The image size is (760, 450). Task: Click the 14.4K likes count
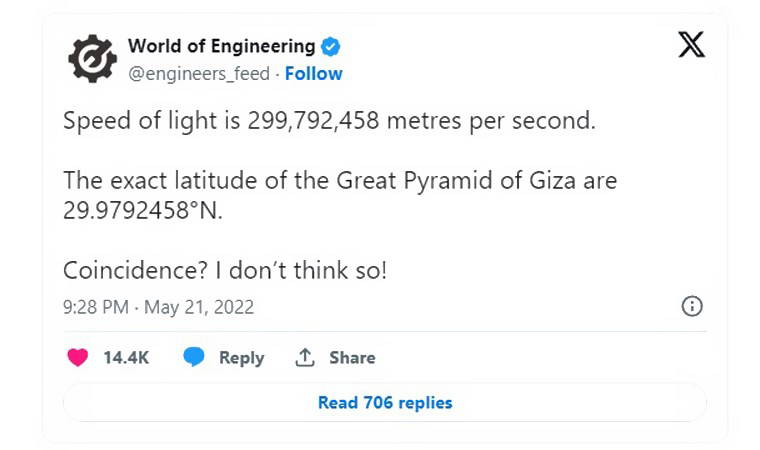(x=126, y=357)
